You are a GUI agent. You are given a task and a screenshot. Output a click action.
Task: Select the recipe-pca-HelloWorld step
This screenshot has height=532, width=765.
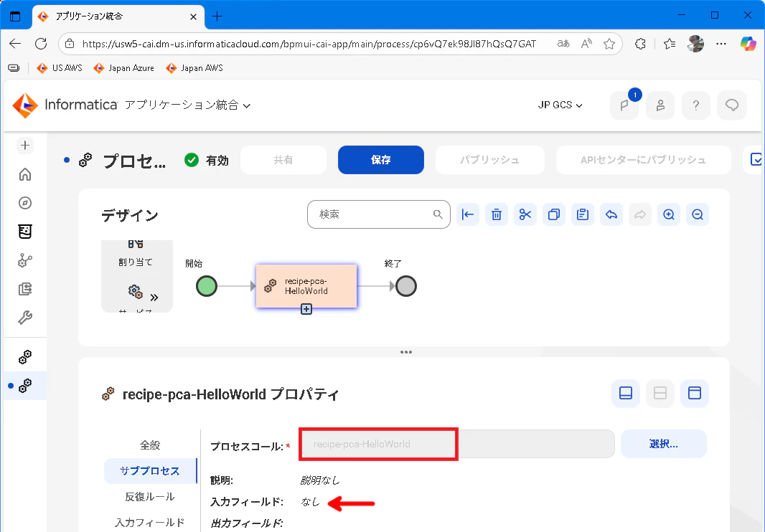pos(306,286)
